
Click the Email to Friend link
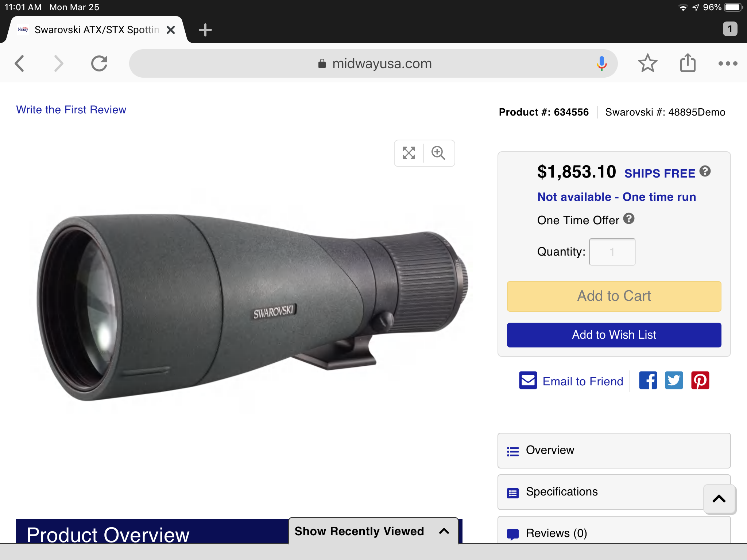tap(583, 381)
